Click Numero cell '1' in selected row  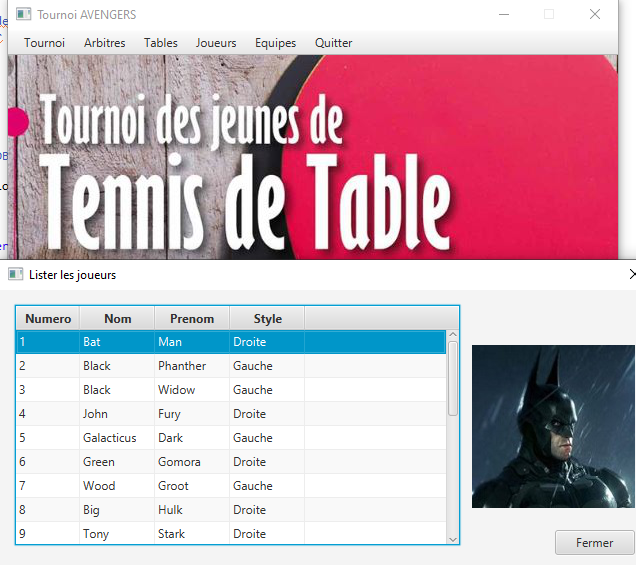pyautogui.click(x=48, y=342)
